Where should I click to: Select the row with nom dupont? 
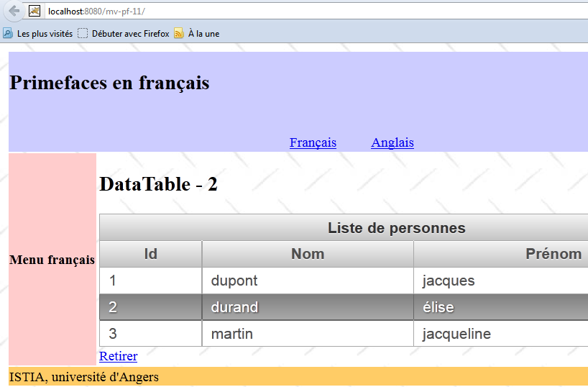click(x=234, y=281)
